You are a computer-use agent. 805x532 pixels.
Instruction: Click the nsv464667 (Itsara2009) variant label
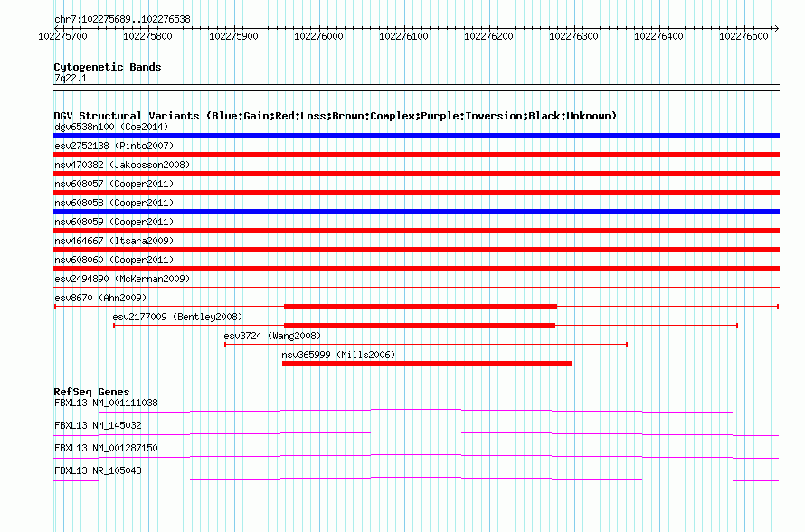point(114,241)
